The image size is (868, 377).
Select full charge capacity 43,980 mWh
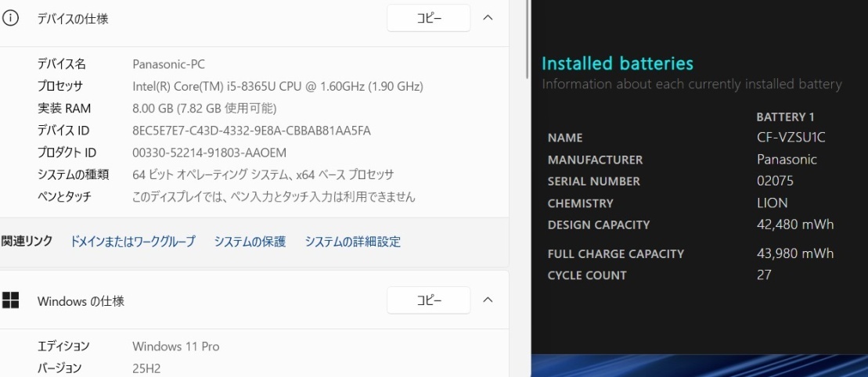(795, 253)
